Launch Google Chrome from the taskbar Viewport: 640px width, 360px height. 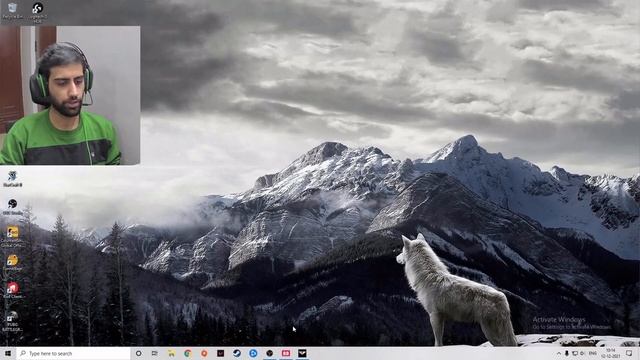click(188, 353)
